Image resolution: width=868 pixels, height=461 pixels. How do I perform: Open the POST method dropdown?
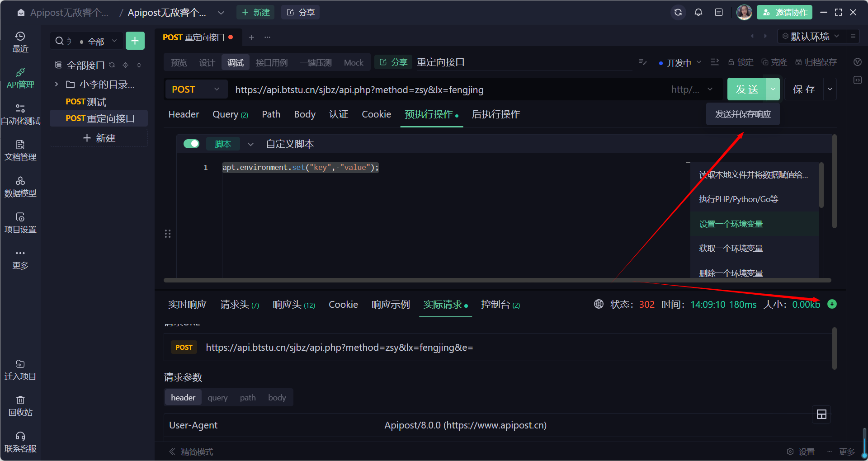pos(195,89)
